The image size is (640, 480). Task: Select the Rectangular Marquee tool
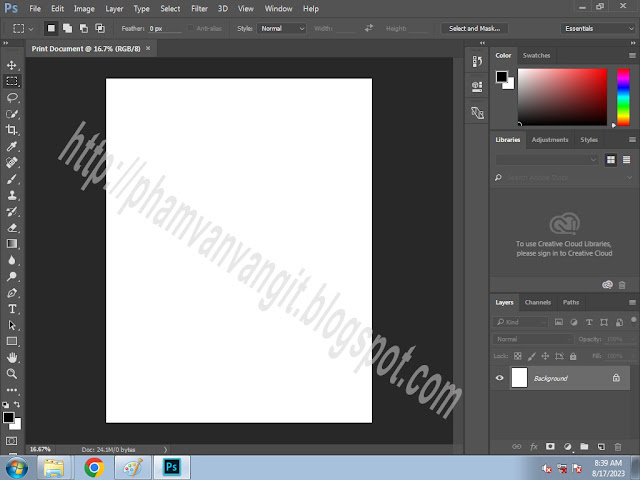pyautogui.click(x=12, y=81)
